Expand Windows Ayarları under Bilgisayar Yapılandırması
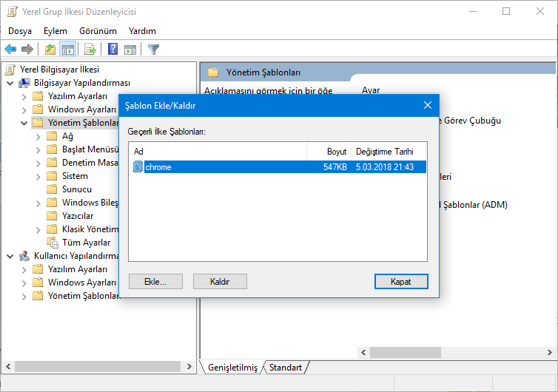 click(x=24, y=110)
